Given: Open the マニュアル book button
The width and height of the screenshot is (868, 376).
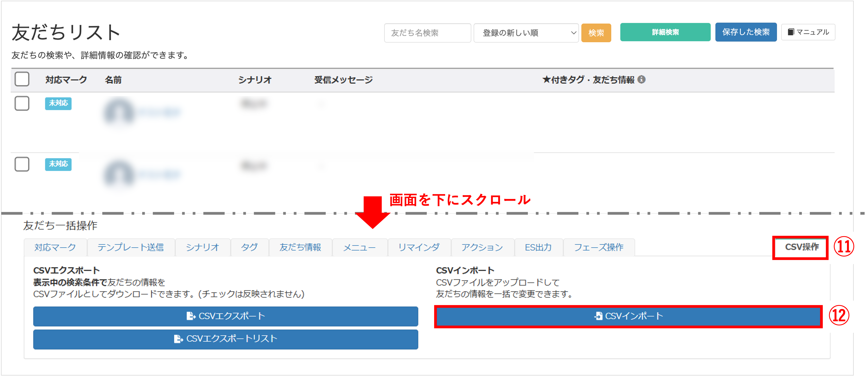Looking at the screenshot, I should pyautogui.click(x=808, y=32).
